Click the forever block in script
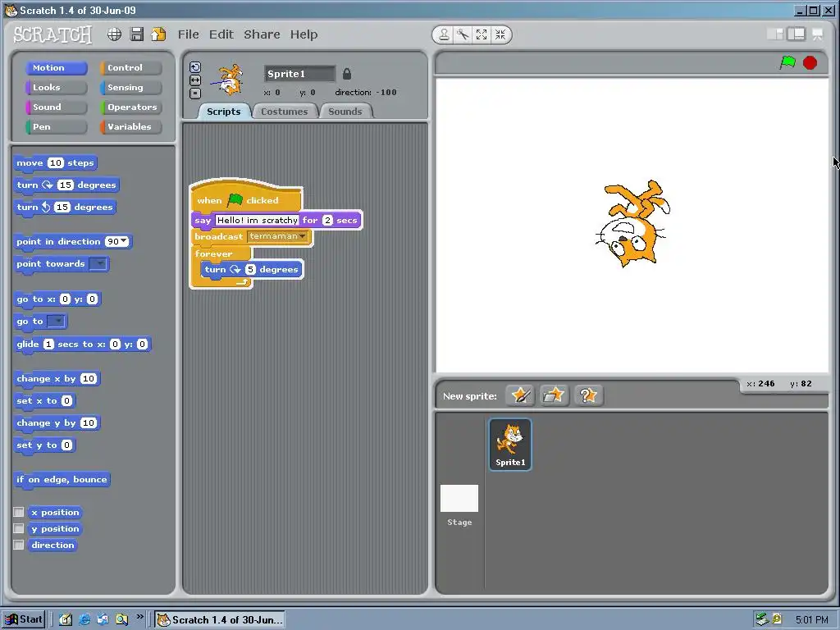 (x=214, y=253)
